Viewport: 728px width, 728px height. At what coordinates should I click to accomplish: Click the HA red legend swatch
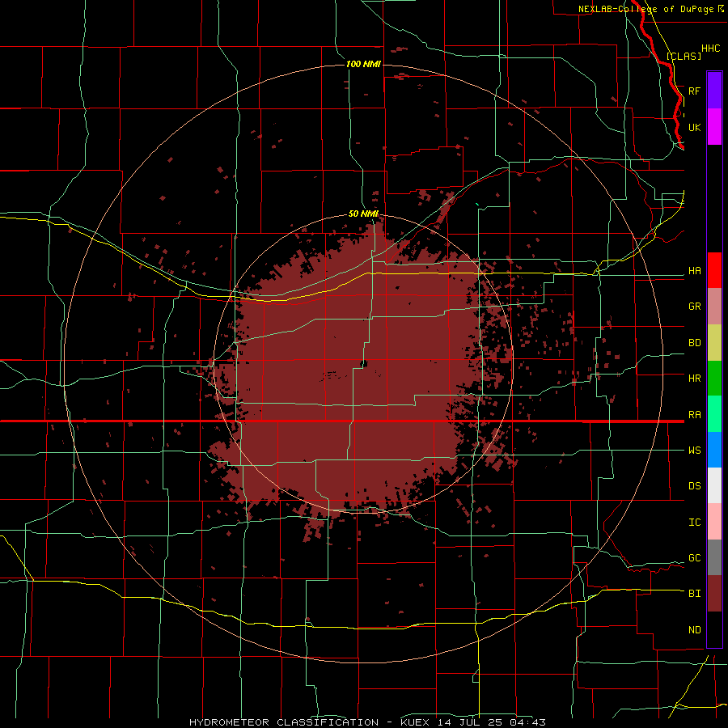pyautogui.click(x=714, y=270)
